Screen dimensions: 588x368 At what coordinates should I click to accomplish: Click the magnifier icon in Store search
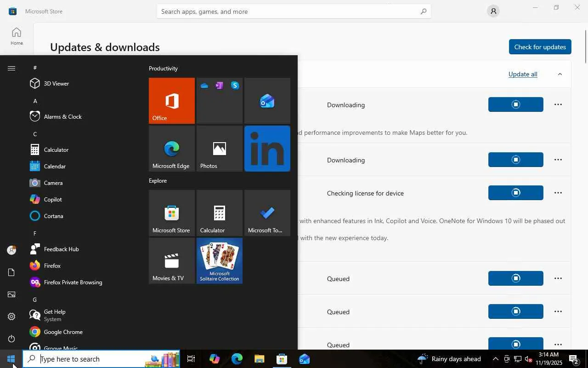[424, 11]
